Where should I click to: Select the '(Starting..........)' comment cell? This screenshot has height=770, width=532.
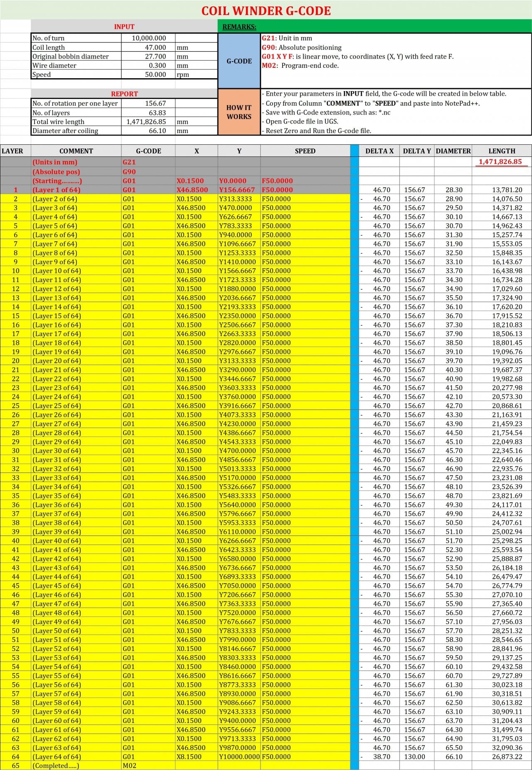(x=76, y=181)
